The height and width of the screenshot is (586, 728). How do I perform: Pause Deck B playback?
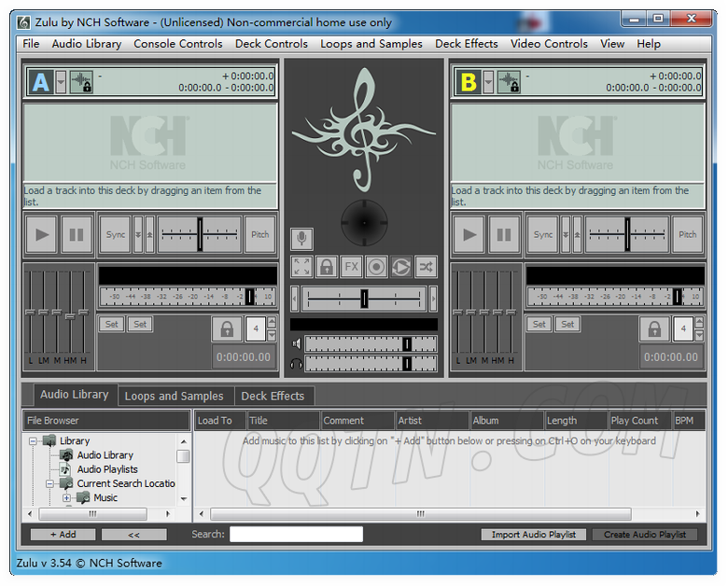pos(504,235)
